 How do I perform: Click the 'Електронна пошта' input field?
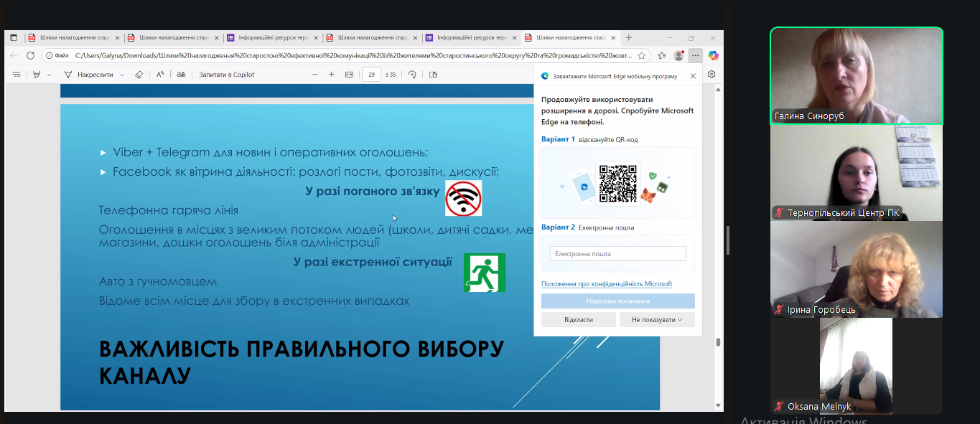(x=617, y=254)
